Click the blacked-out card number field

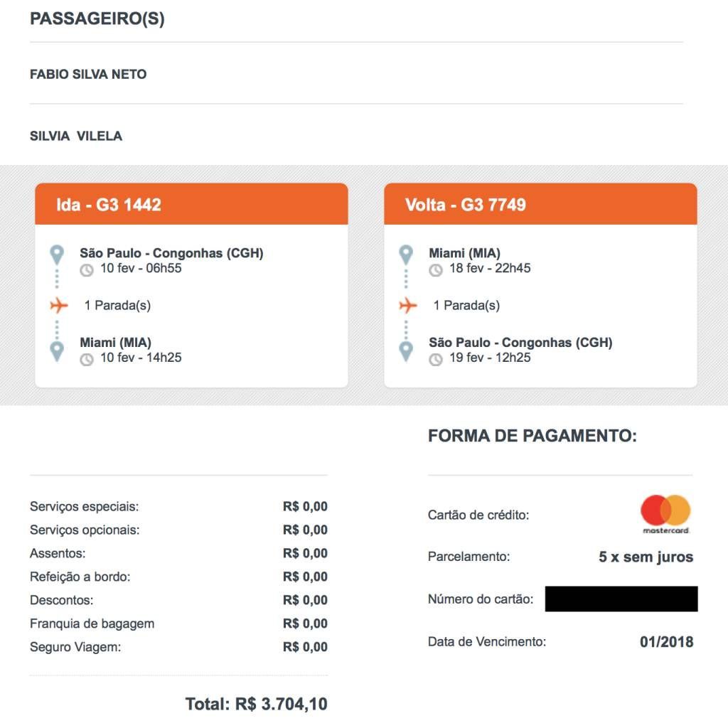621,599
